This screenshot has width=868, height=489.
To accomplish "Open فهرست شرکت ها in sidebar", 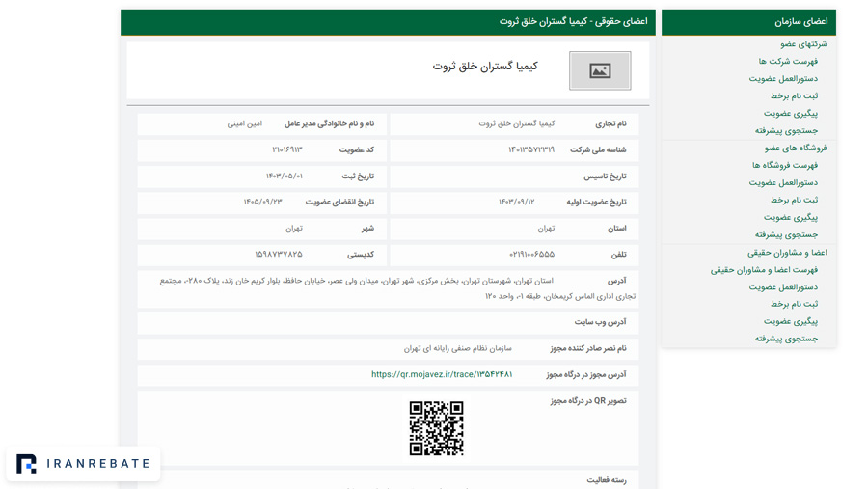I will click(788, 61).
